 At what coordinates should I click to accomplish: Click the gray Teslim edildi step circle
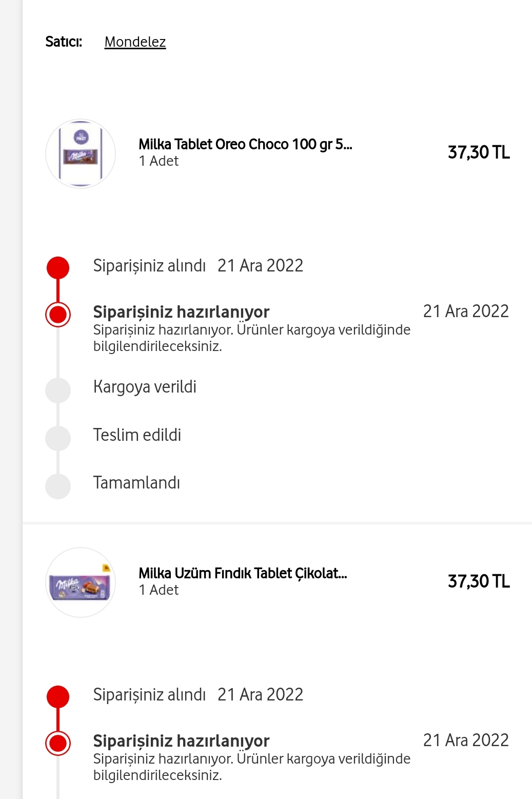point(58,438)
